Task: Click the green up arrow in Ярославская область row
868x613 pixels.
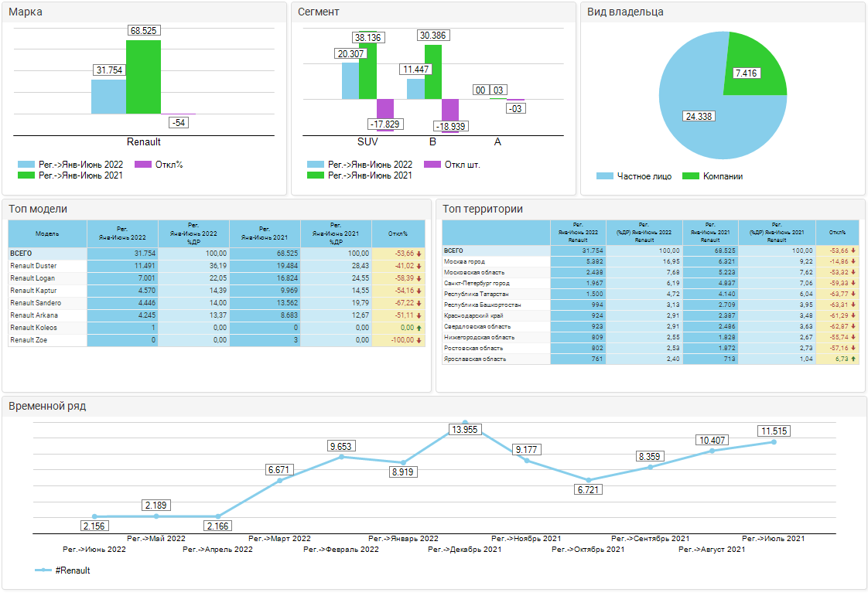Action: 853,359
